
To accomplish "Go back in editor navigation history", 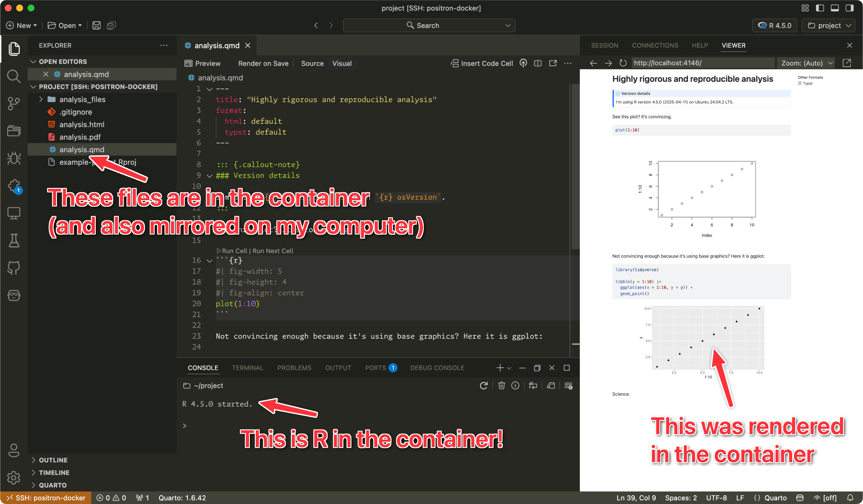I will click(x=316, y=26).
